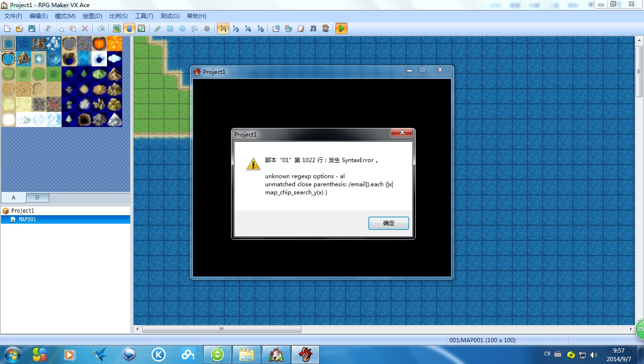Select the Project1 root tree item
This screenshot has height=364, width=644.
click(22, 211)
